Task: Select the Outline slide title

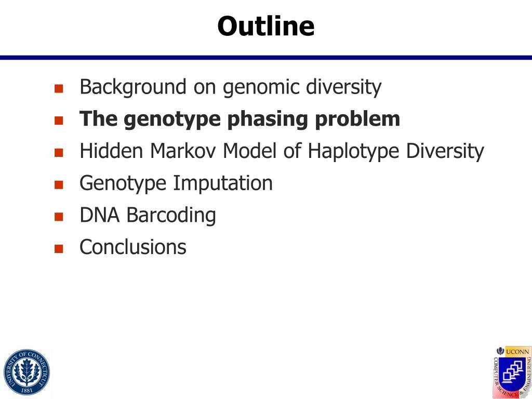Action: [x=266, y=26]
